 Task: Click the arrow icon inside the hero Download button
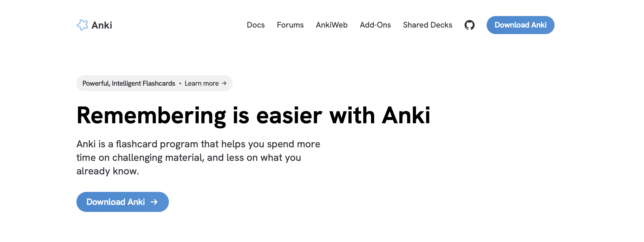154,202
